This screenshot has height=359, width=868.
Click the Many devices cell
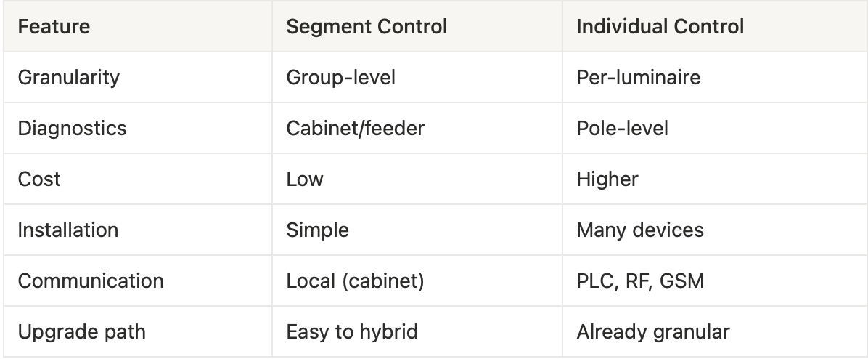pyautogui.click(x=639, y=230)
